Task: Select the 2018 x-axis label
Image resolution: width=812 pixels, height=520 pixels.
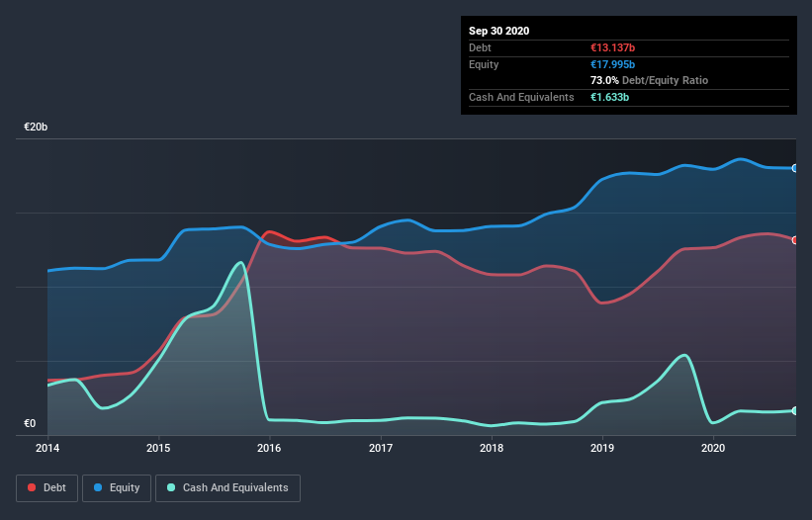Action: [492, 448]
